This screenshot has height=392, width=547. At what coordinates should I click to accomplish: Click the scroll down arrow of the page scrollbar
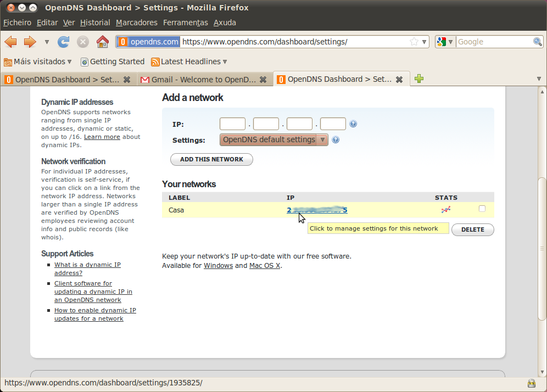point(542,372)
